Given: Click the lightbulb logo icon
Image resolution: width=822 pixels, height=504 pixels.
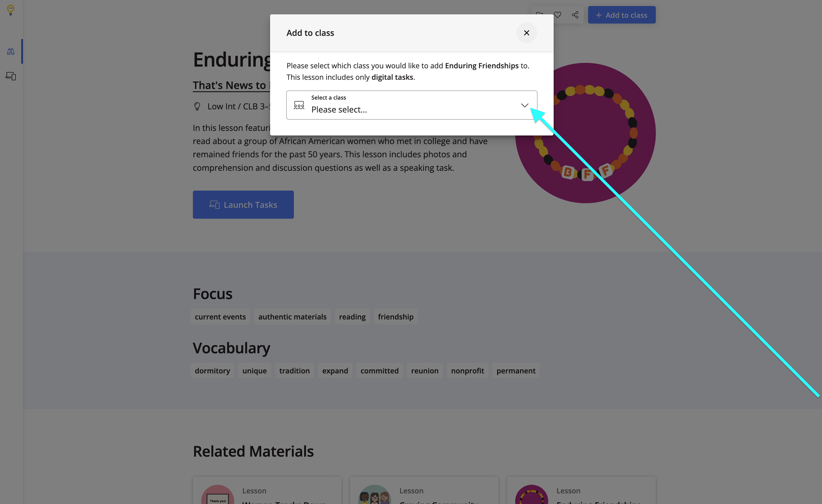Looking at the screenshot, I should [x=10, y=10].
